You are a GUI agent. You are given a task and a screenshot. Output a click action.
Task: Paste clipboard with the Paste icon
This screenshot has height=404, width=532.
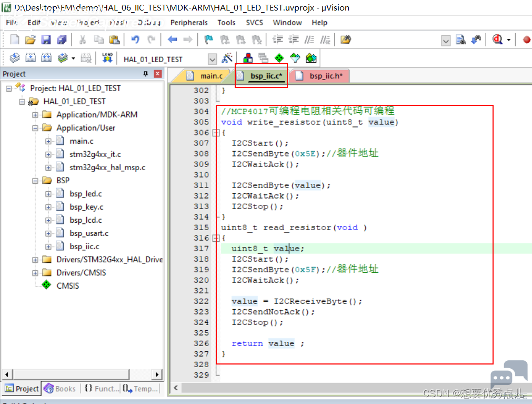114,40
